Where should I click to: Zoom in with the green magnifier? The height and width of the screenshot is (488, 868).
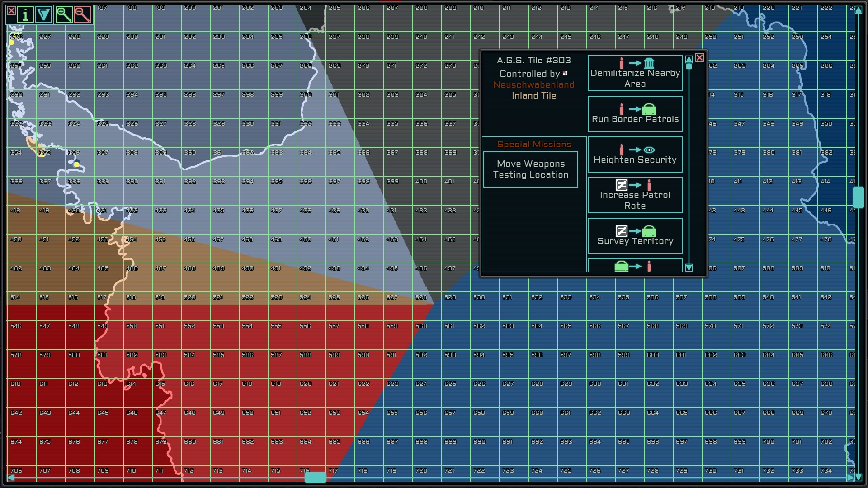click(64, 15)
